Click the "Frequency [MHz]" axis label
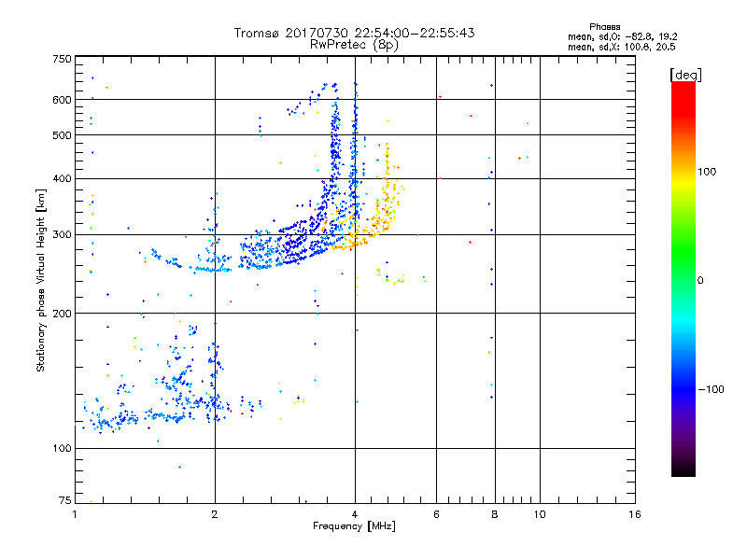This screenshot has height=560, width=747. coord(354,526)
